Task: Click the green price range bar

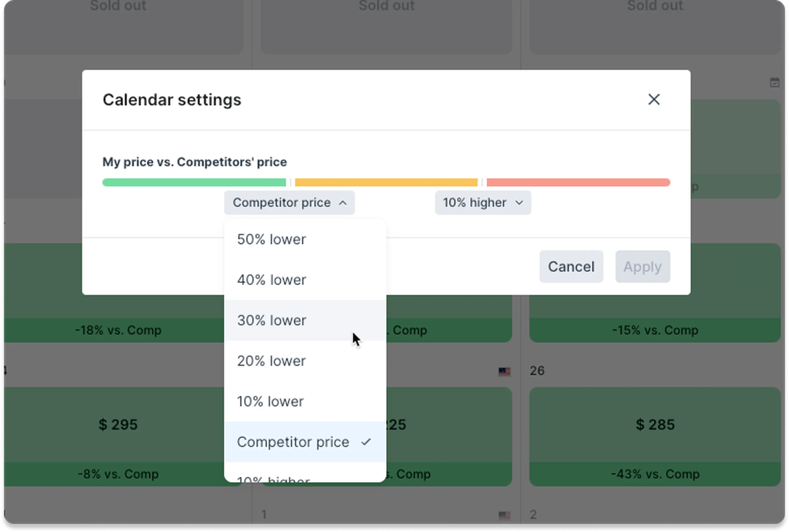Action: pos(194,182)
